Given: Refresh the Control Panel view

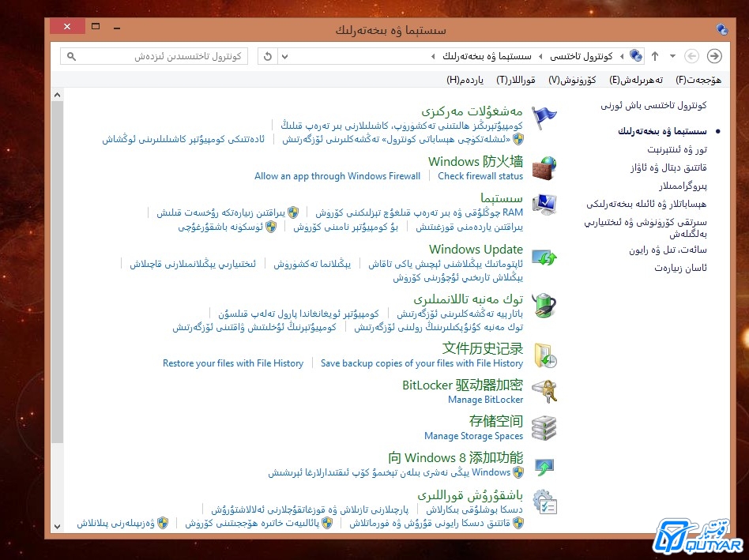Looking at the screenshot, I should point(268,56).
